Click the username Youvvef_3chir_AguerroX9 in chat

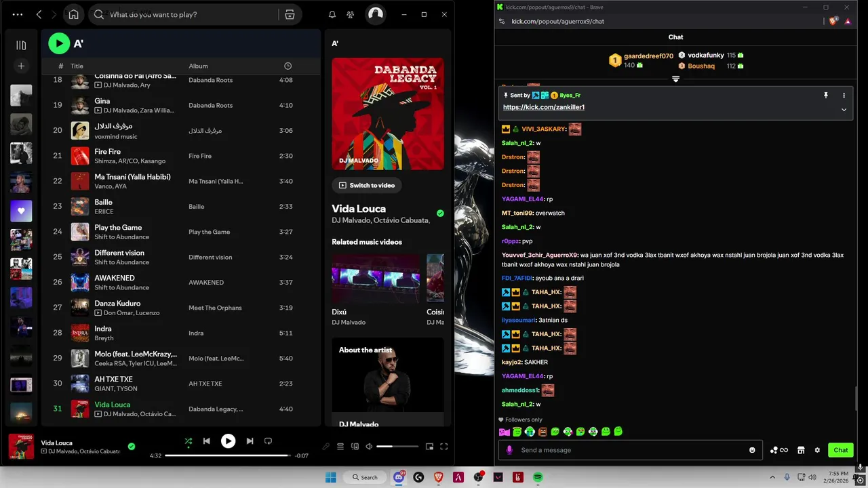point(540,255)
